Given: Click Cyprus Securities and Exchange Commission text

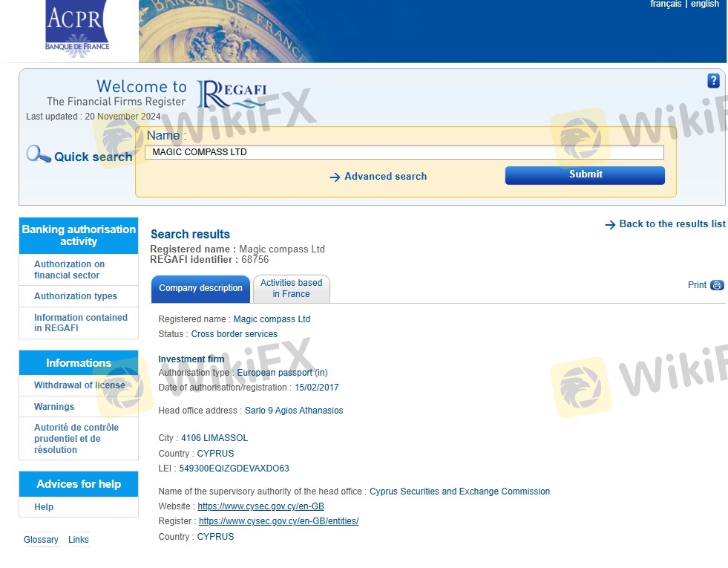Looking at the screenshot, I should coord(459,492).
